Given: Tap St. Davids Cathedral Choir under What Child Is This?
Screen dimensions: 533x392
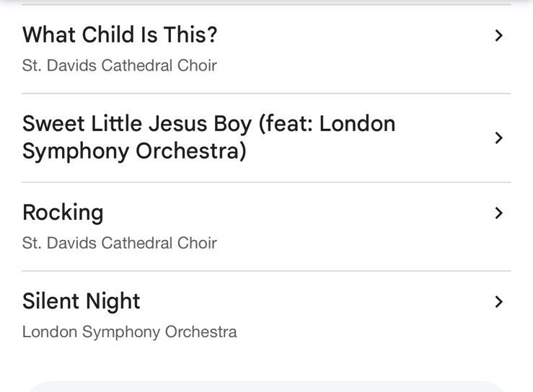Looking at the screenshot, I should pyautogui.click(x=119, y=66).
